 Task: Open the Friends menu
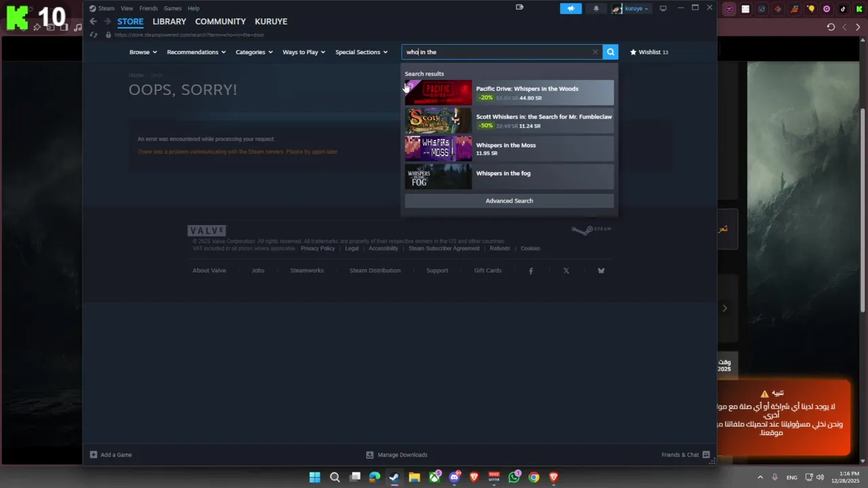[x=149, y=8]
